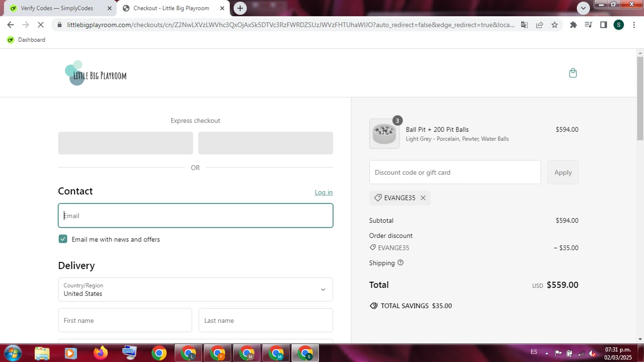This screenshot has width=644, height=362.
Task: Click the address bar URL
Action: point(291,25)
